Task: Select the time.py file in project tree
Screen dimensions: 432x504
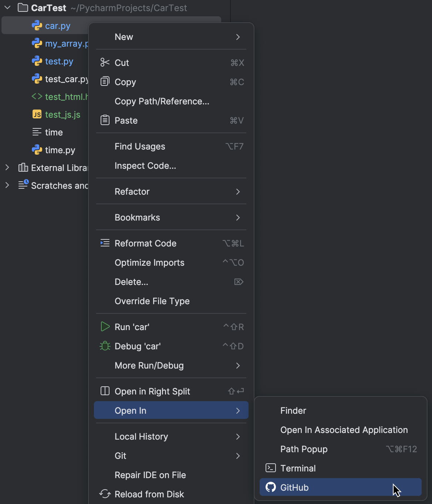Action: [x=60, y=150]
